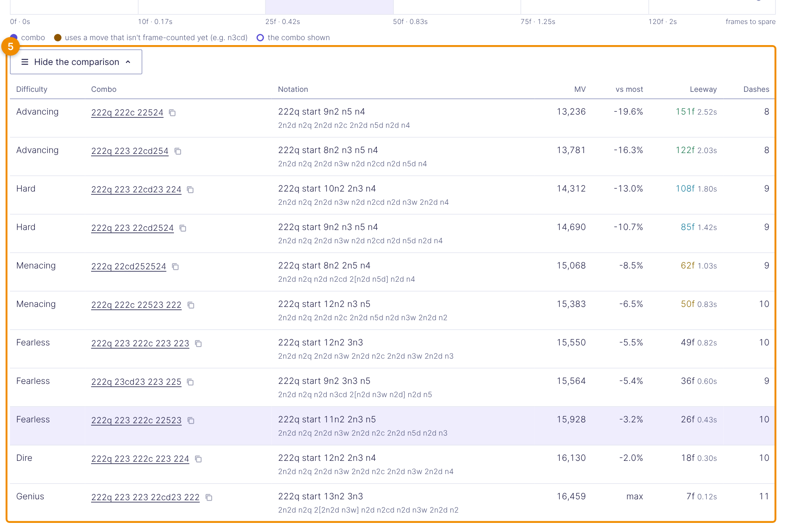Click the Combo column header

coord(104,89)
